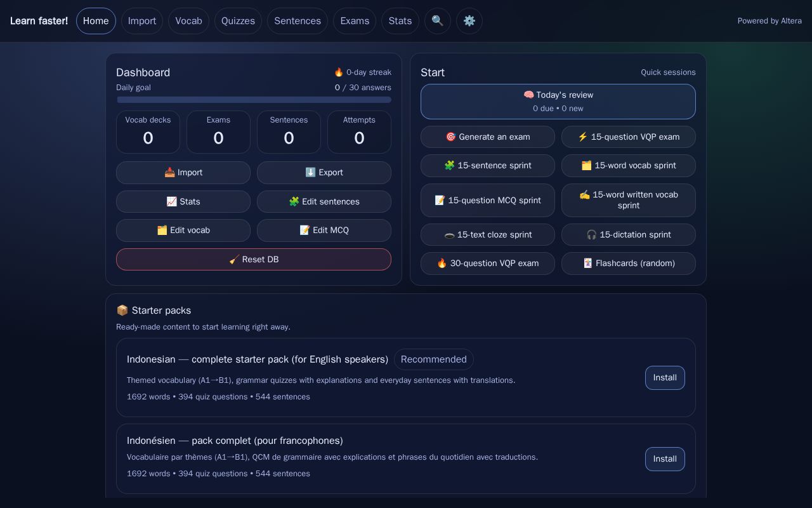Click the Exams count card
Image resolution: width=812 pixels, height=508 pixels.
[218, 132]
